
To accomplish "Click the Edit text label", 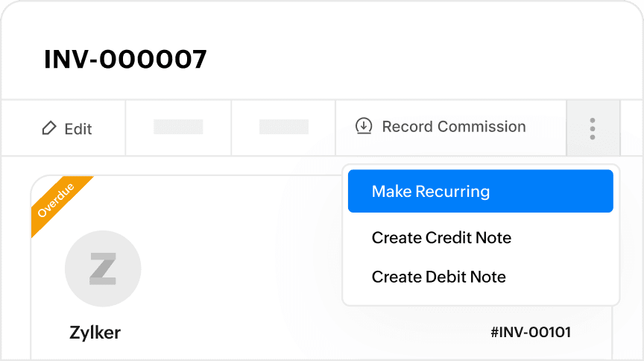I will coord(78,129).
